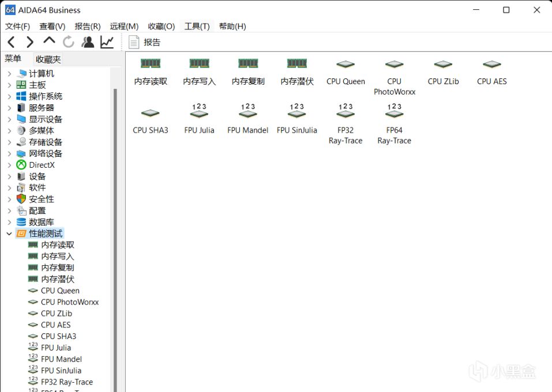Select FP32 Ray-Trace in the sidebar tree
The width and height of the screenshot is (552, 392).
(x=67, y=382)
